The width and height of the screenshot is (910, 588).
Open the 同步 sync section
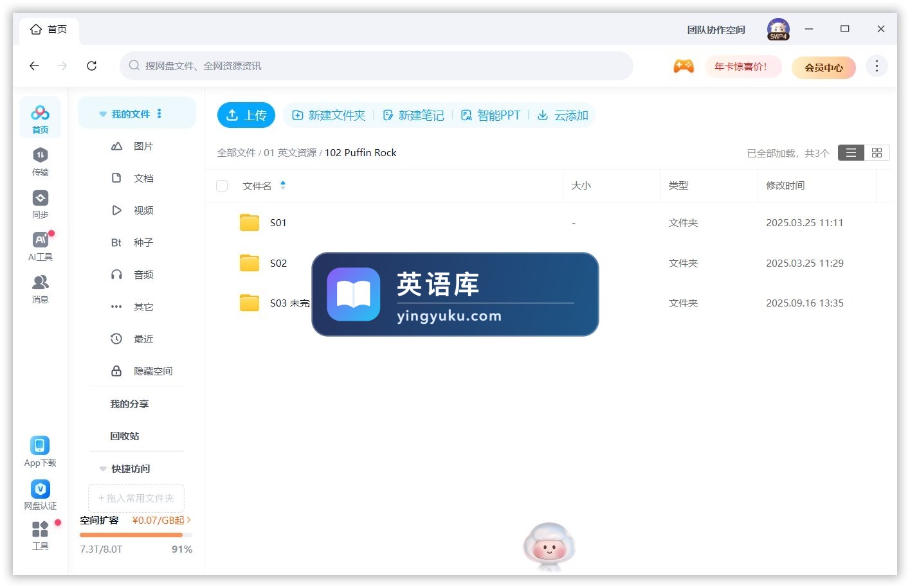point(40,204)
